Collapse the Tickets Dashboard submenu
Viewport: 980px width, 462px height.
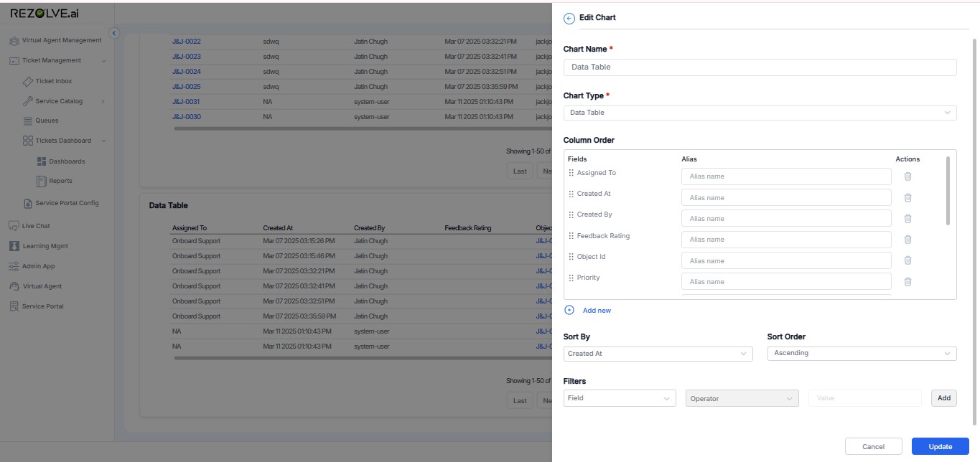tap(103, 141)
